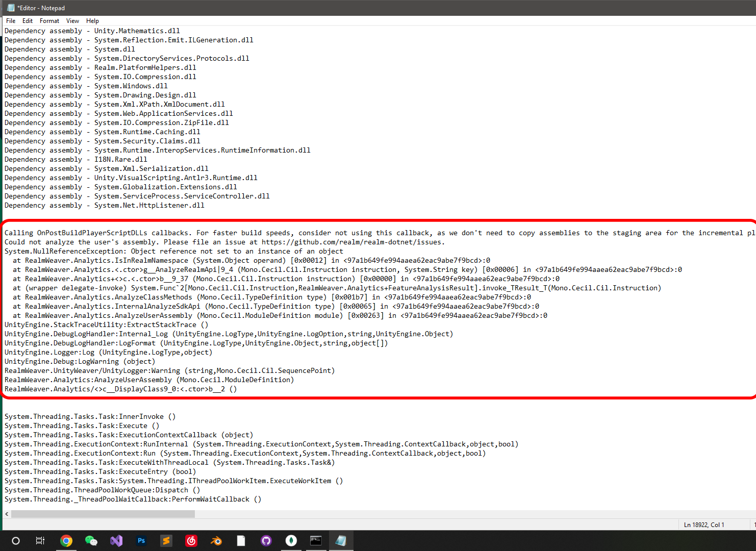Click the UnityEngine.Logger:Log line
Screen dimensions: 756x551
point(109,353)
